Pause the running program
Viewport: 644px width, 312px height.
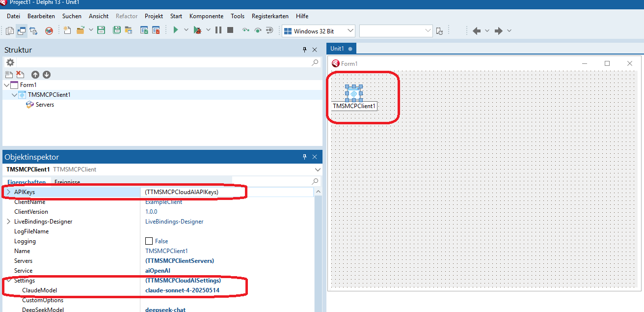[218, 30]
